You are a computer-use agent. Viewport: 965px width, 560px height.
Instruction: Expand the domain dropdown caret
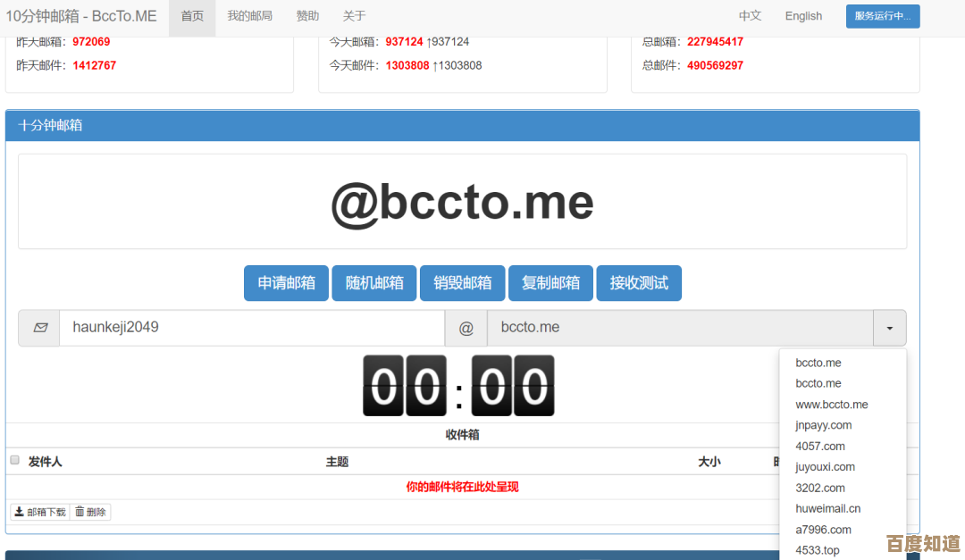point(889,328)
